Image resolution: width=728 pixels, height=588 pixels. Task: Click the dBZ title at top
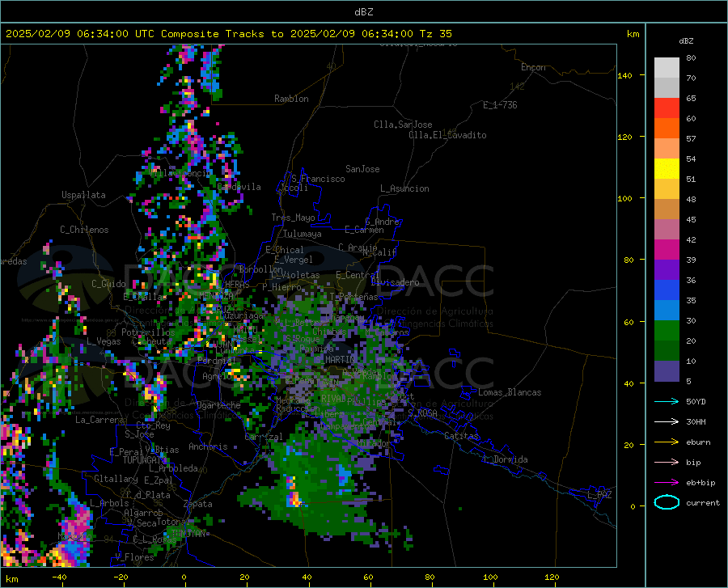pos(363,12)
